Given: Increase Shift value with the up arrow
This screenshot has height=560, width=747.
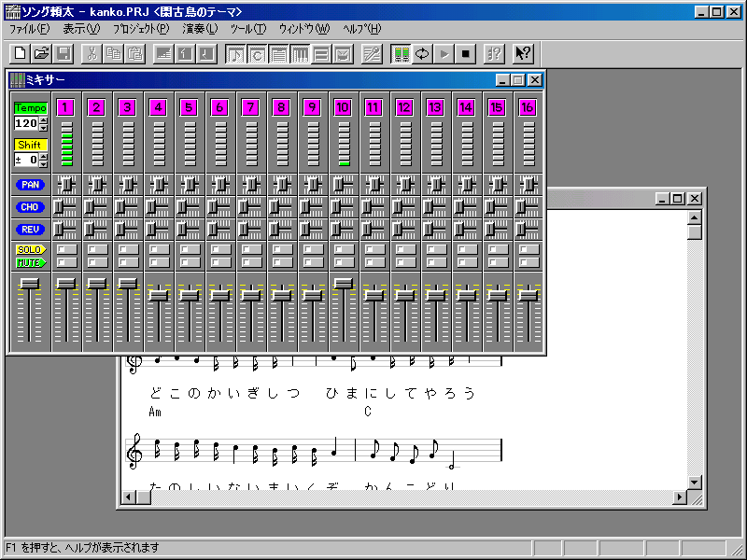Looking at the screenshot, I should [44, 157].
